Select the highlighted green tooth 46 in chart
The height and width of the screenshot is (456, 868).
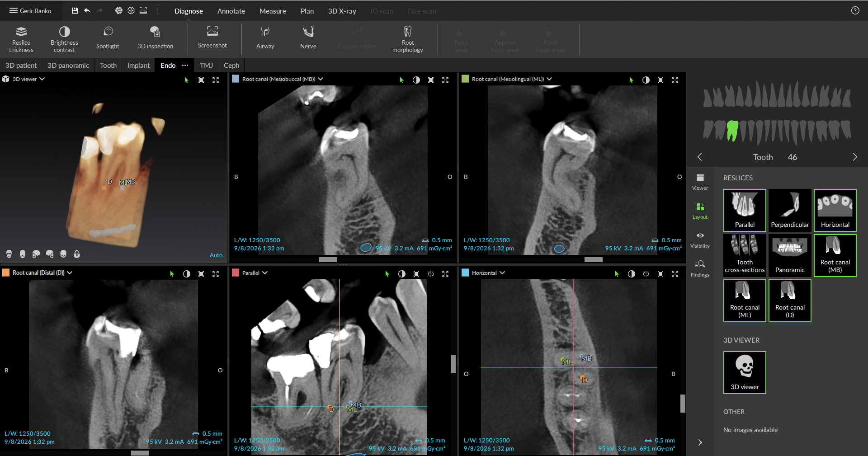coord(732,131)
